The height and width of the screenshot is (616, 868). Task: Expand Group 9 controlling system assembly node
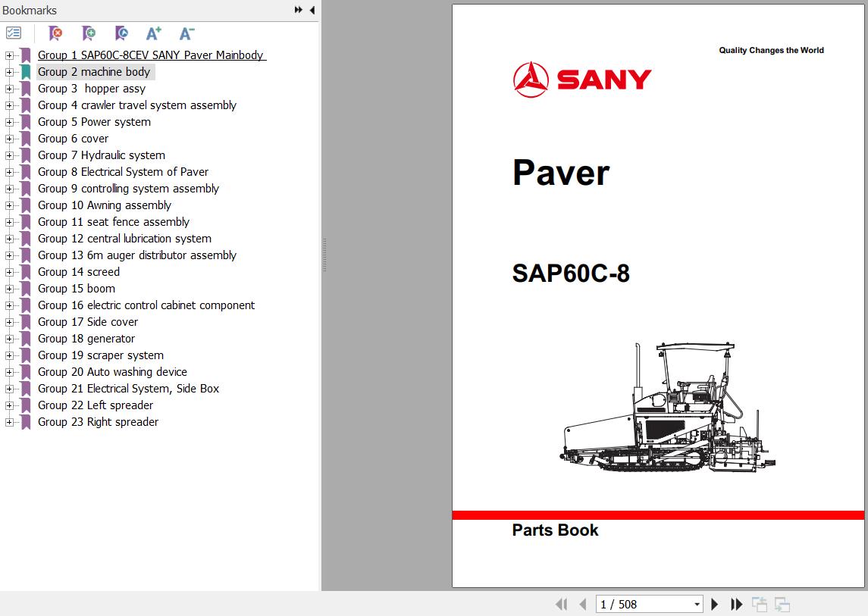point(9,189)
